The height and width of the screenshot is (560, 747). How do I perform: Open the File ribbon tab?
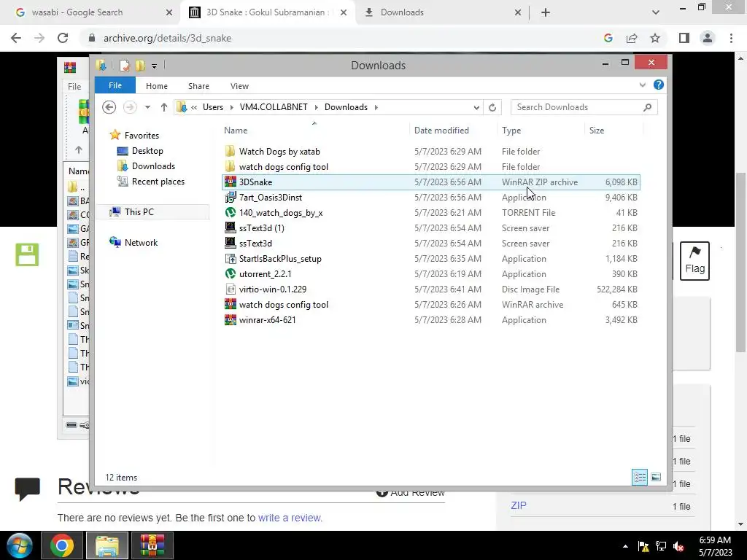click(x=115, y=85)
